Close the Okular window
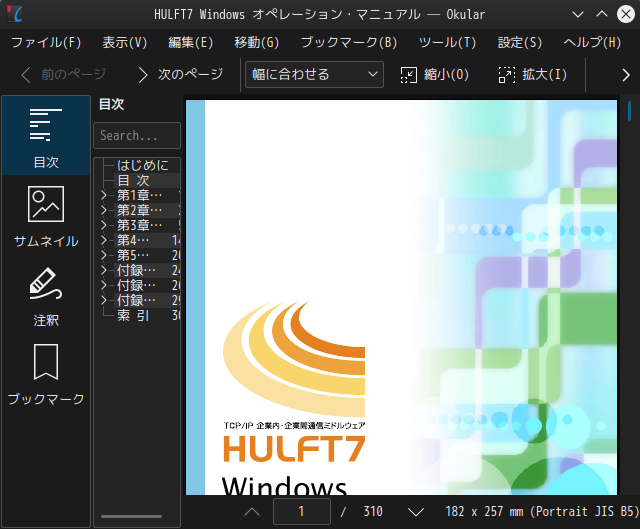640x529 pixels. 626,15
